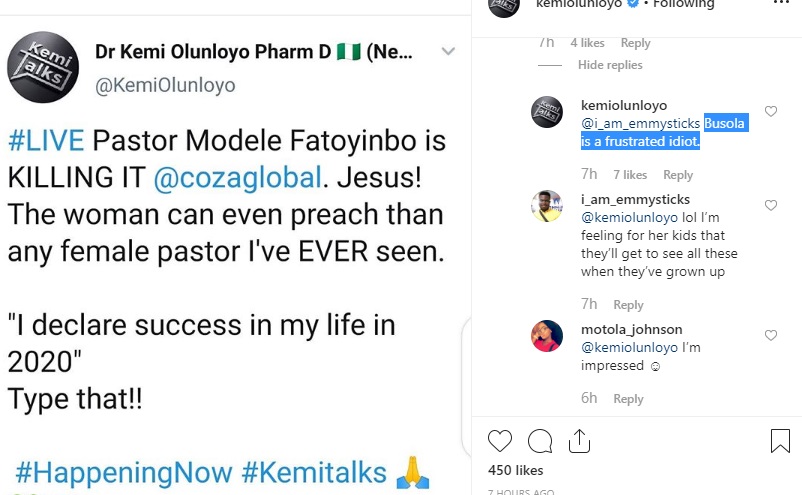This screenshot has width=802, height=495.
Task: Like the post with heart icon
Action: click(500, 441)
